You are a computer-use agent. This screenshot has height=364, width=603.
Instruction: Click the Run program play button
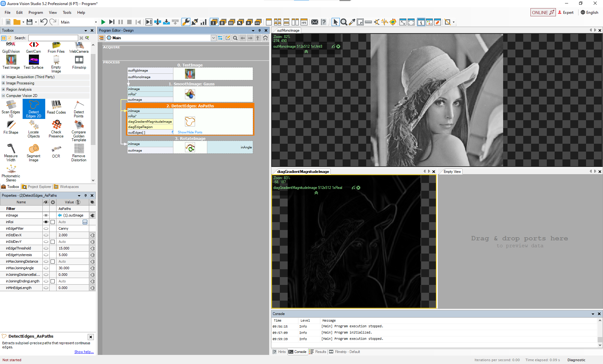[x=103, y=22]
